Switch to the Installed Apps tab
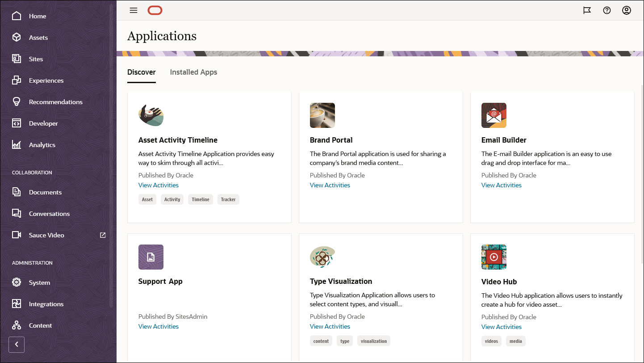 [193, 72]
